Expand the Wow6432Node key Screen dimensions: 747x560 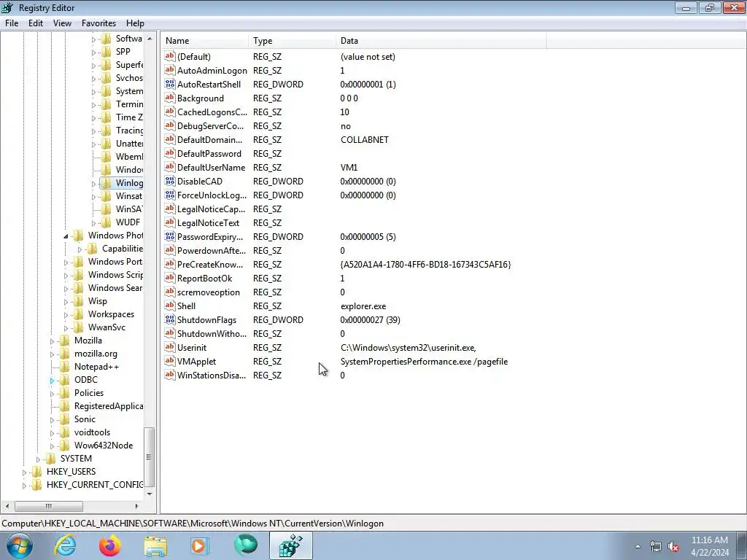(52, 446)
